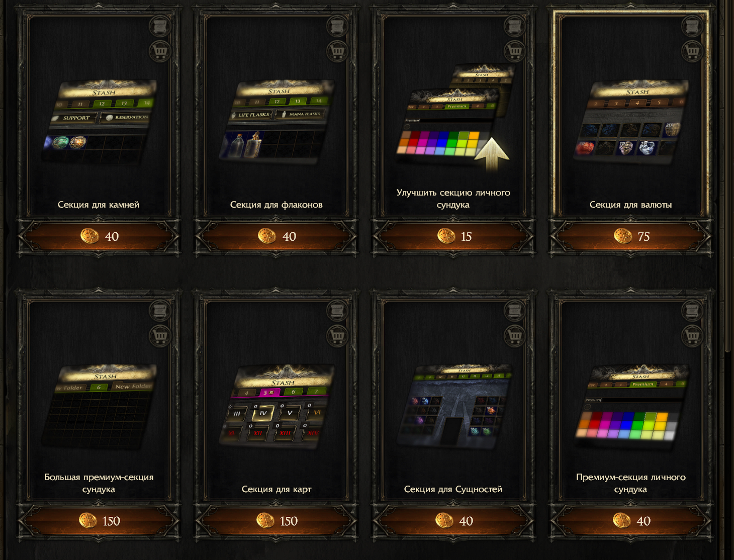Add Секция для камней to cart
Viewport: 734px width, 560px height.
[160, 51]
